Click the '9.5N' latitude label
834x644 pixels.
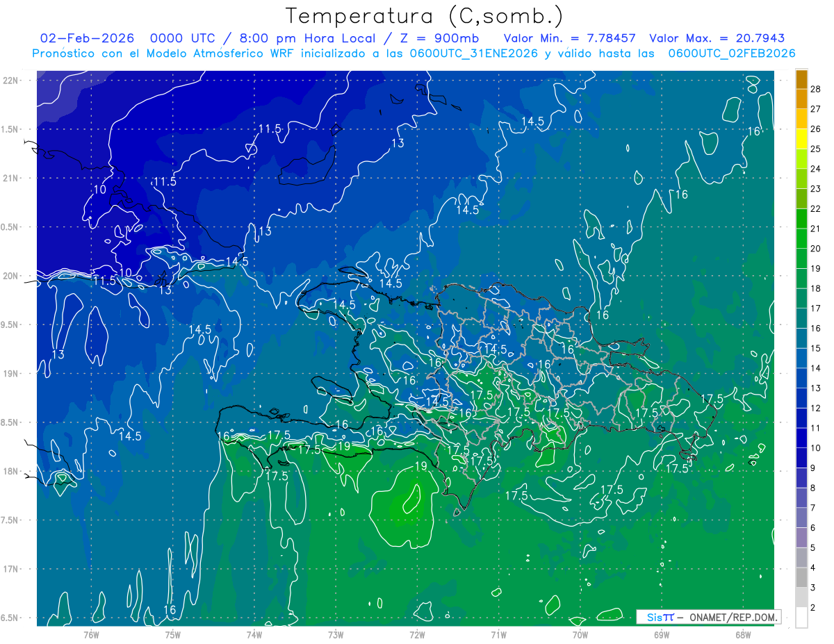(x=10, y=324)
